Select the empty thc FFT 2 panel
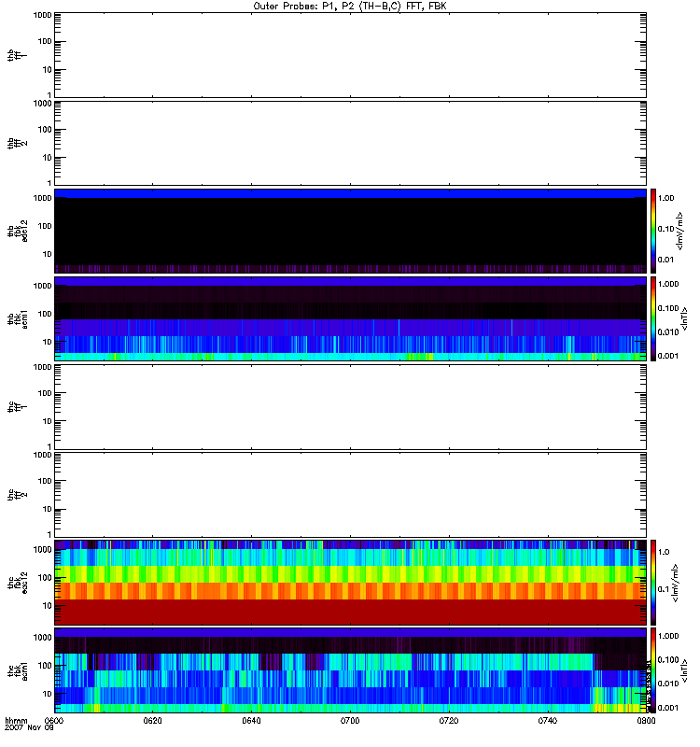The width and height of the screenshot is (700, 747). pyautogui.click(x=350, y=494)
